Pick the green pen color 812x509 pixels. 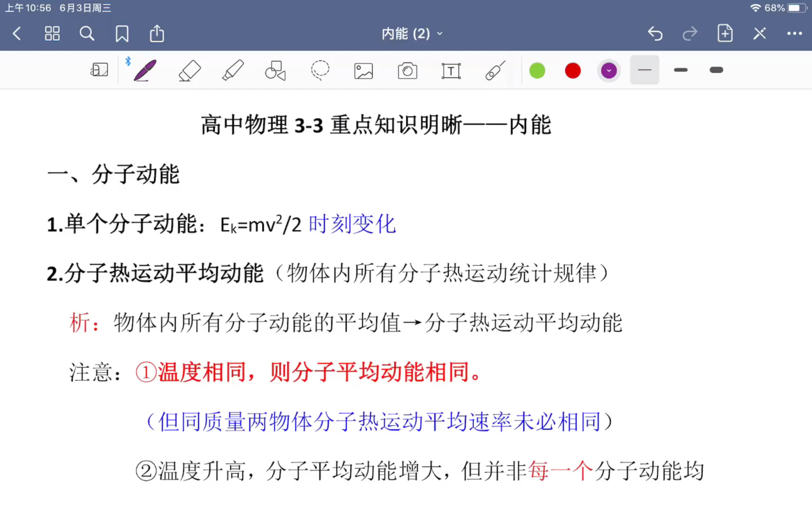(x=537, y=70)
